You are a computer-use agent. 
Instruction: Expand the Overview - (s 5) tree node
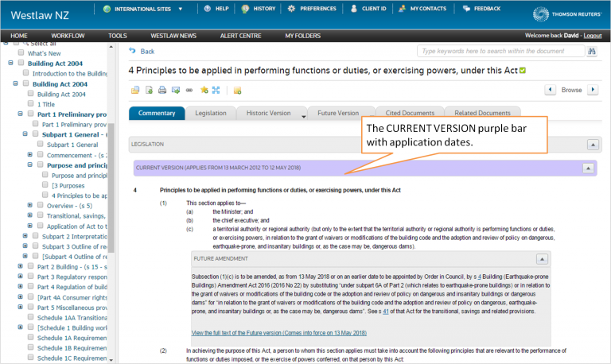coord(30,205)
